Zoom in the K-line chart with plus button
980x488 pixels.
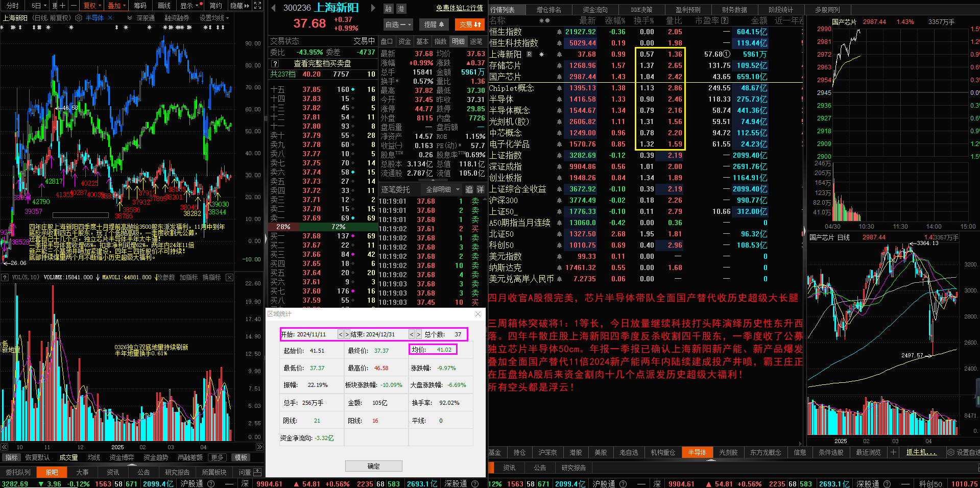63,6
